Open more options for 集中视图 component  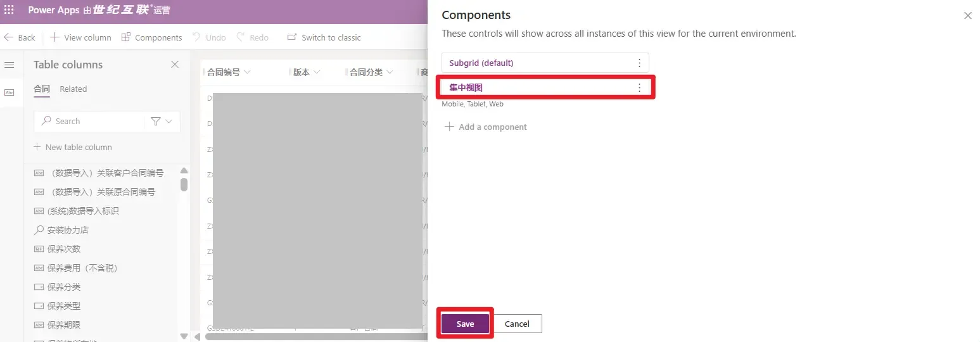639,87
